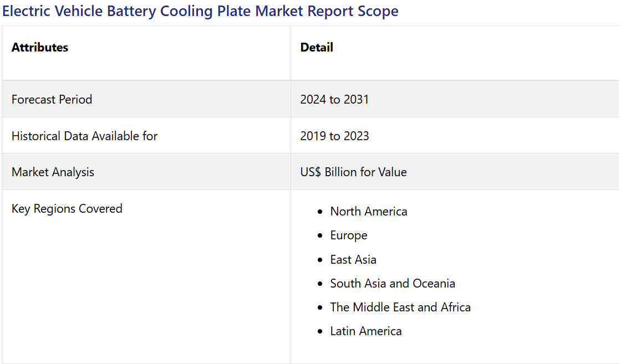Select Europe in the regions list

tap(349, 235)
